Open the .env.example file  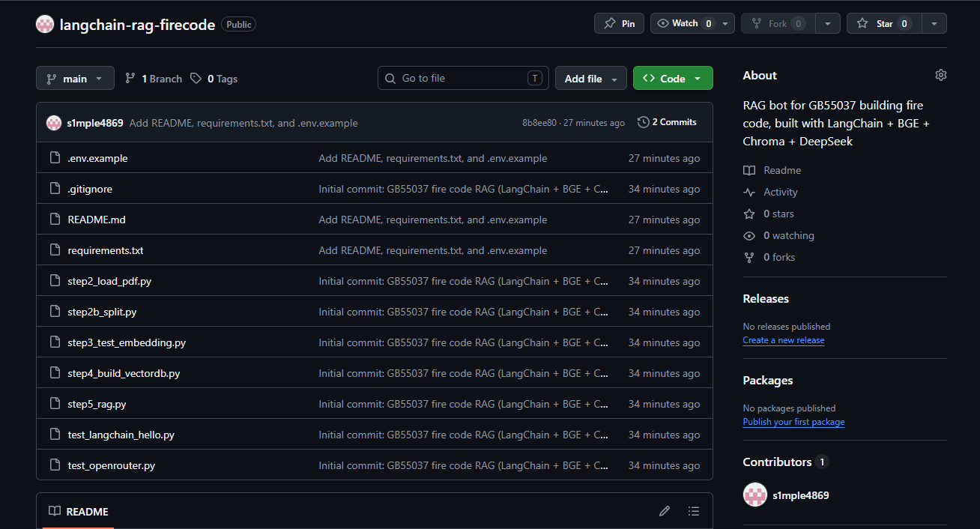point(97,158)
